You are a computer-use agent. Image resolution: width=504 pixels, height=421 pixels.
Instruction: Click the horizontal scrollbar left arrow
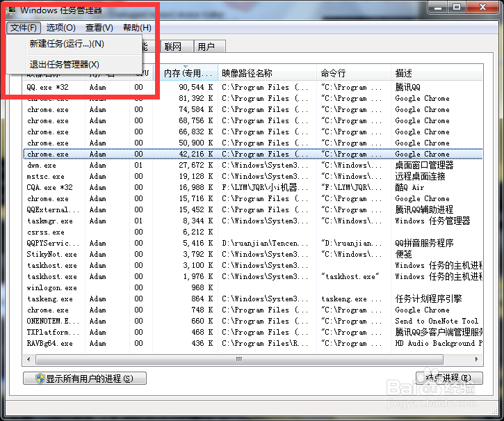pyautogui.click(x=29, y=359)
